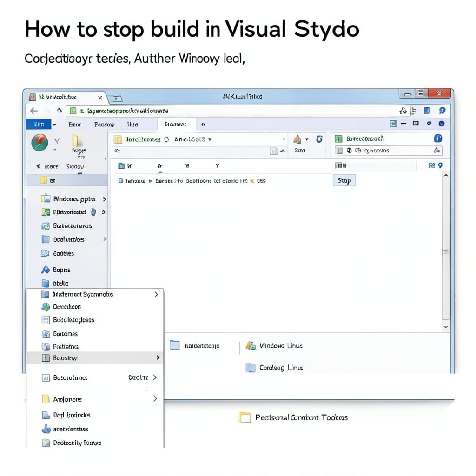Open the Aancenisteoie folder
This screenshot has width=476, height=476.
pos(195,345)
